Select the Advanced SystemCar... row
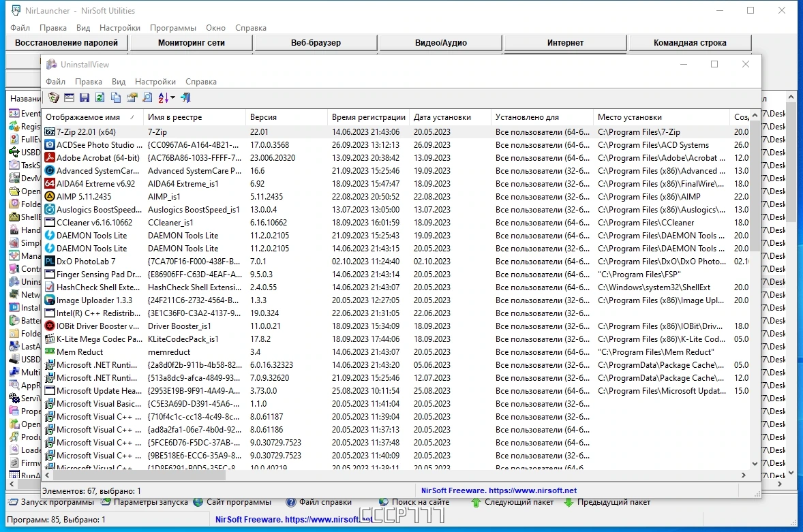This screenshot has width=803, height=532. (x=396, y=171)
